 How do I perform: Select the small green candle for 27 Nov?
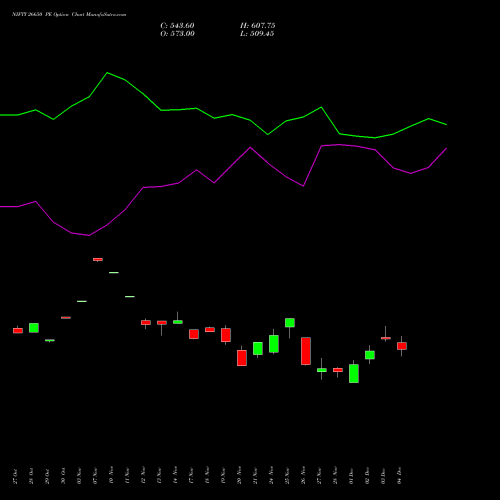pos(322,370)
